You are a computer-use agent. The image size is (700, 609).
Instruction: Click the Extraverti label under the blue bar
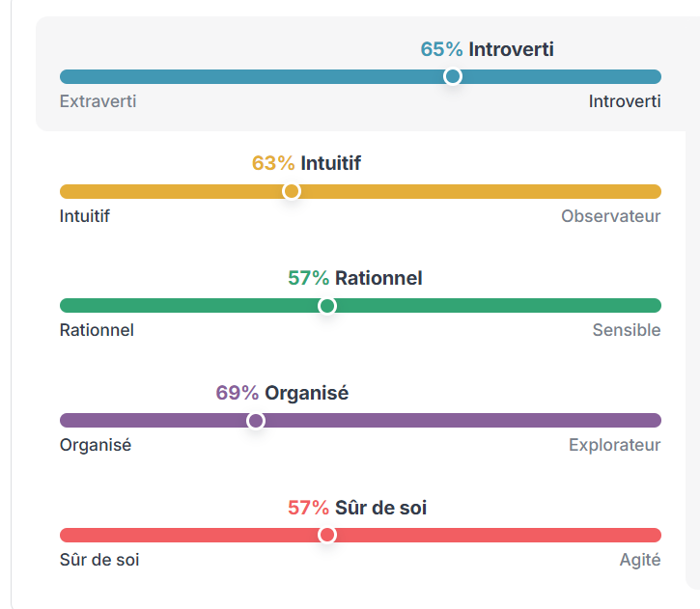tap(98, 101)
